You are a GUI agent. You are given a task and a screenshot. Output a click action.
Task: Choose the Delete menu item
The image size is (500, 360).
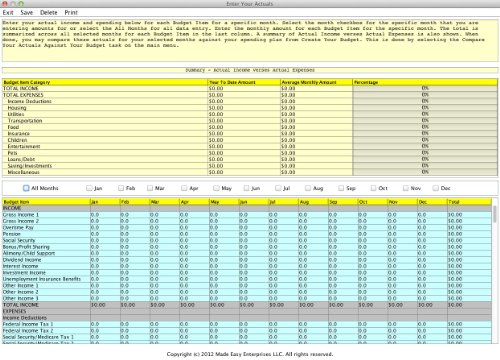(49, 13)
